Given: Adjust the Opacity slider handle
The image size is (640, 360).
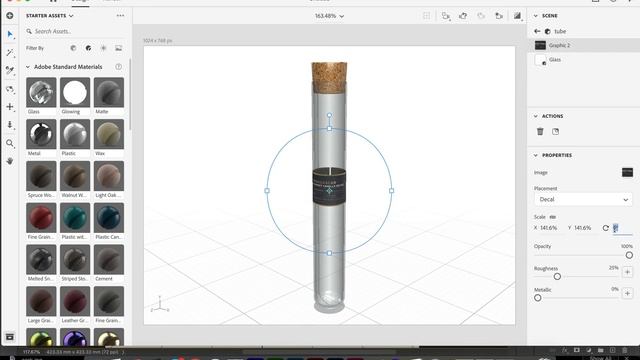Looking at the screenshot, I should click(x=629, y=255).
